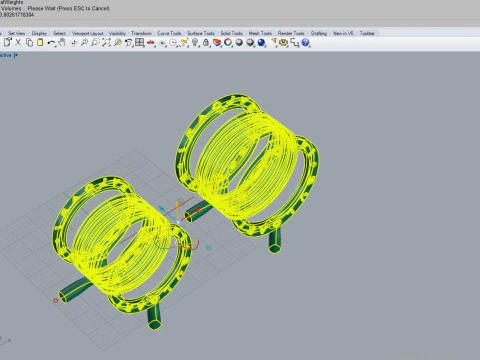Image resolution: width=480 pixels, height=360 pixels.
Task: Undo the last action with Undo arrow
Action: click(51, 43)
